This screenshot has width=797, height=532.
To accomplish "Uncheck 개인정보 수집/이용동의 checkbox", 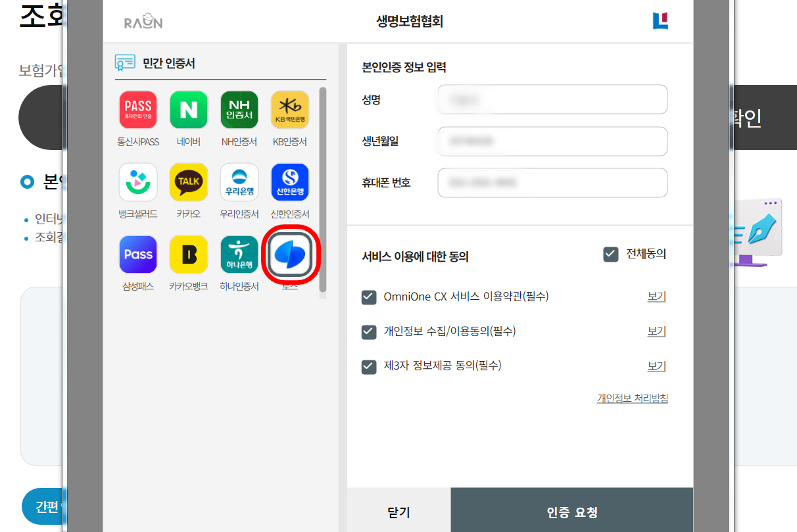I will click(369, 331).
